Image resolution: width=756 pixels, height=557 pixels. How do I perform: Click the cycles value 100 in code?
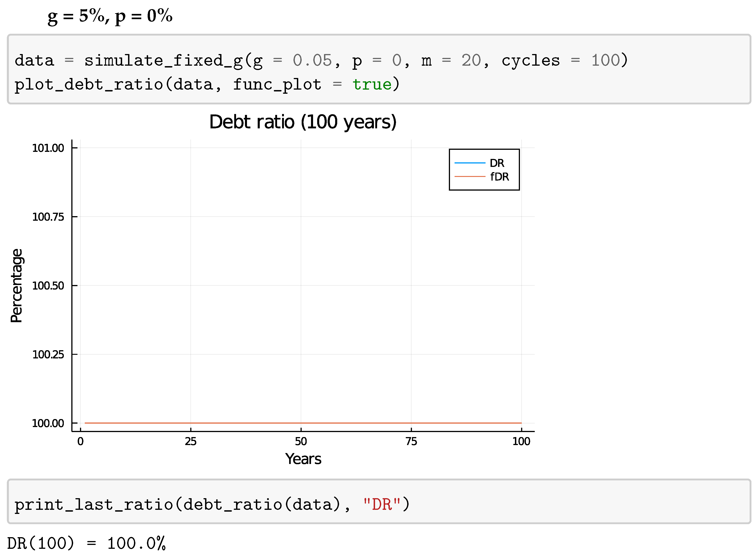[605, 61]
